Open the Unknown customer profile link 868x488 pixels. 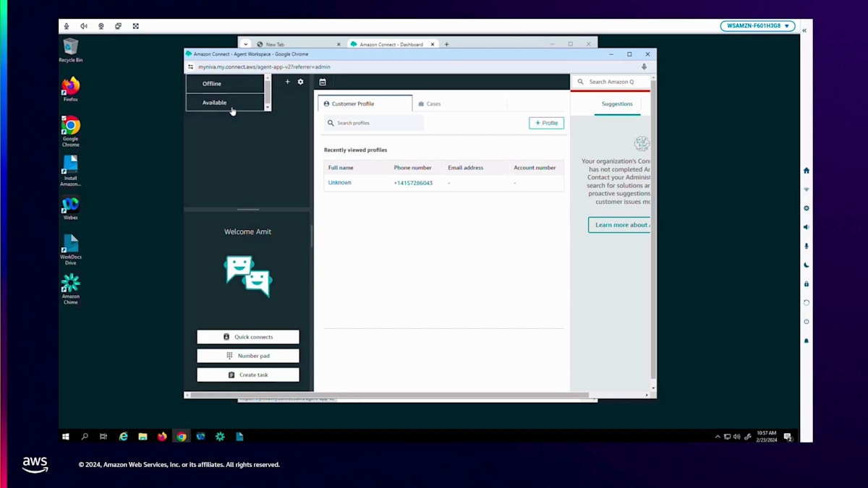[340, 183]
